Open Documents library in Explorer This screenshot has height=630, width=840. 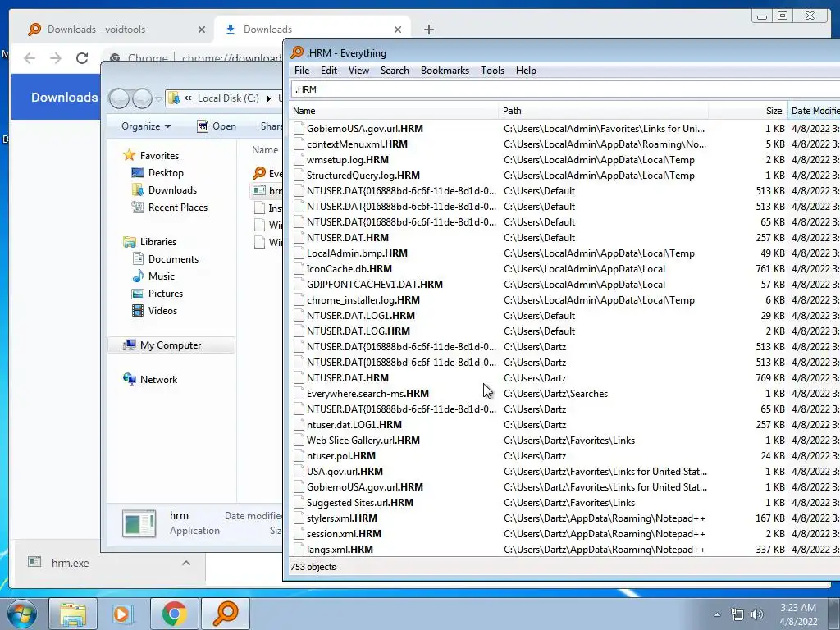coord(173,259)
